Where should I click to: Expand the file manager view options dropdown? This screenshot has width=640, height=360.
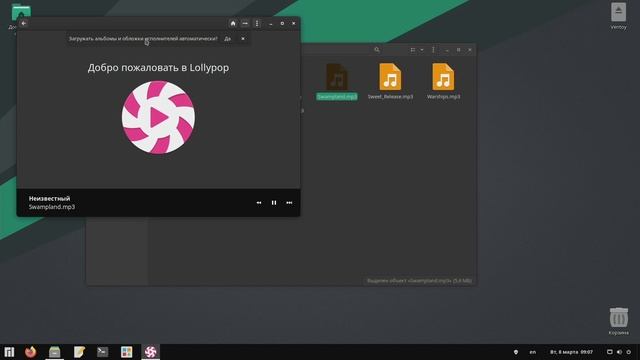422,50
